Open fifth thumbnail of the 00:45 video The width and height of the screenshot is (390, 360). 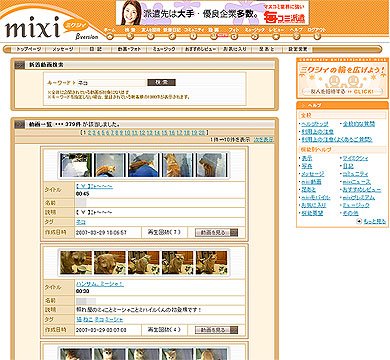coord(212,165)
